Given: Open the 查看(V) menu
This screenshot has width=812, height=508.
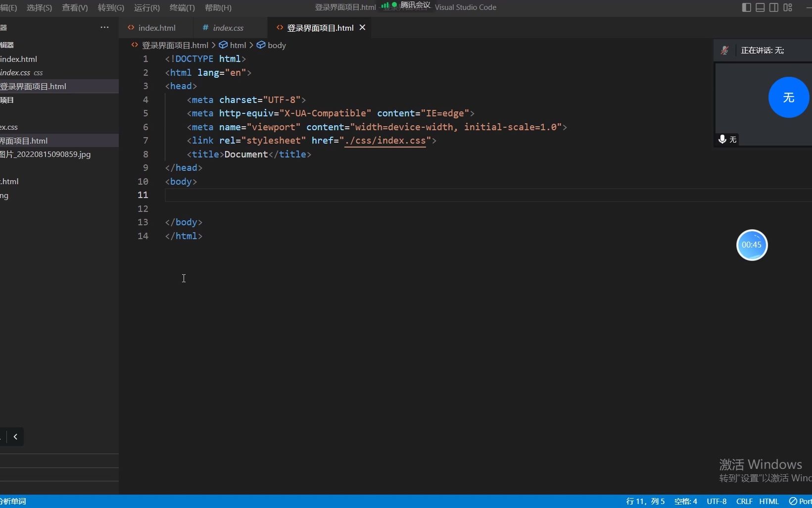Looking at the screenshot, I should pyautogui.click(x=75, y=7).
